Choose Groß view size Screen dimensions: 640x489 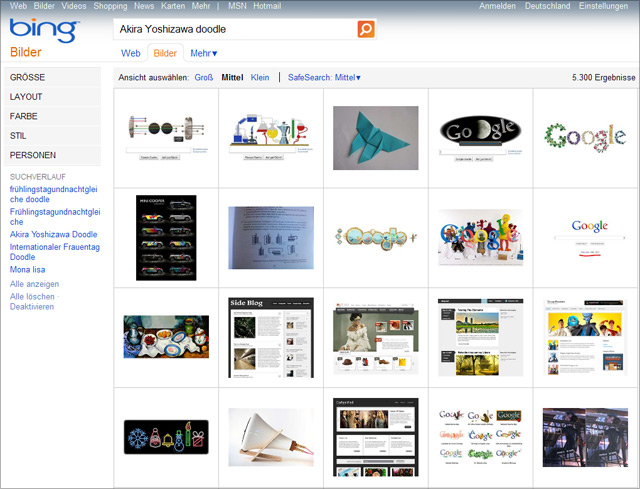point(204,77)
